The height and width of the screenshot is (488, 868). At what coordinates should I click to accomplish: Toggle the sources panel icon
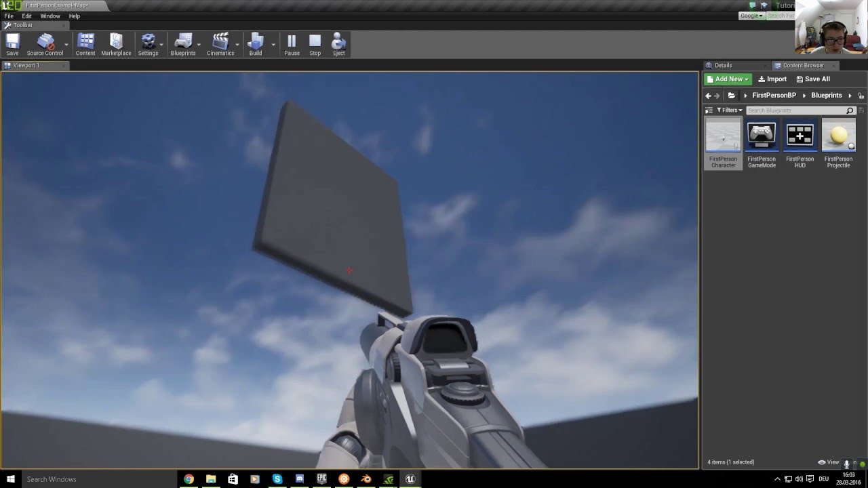709,110
